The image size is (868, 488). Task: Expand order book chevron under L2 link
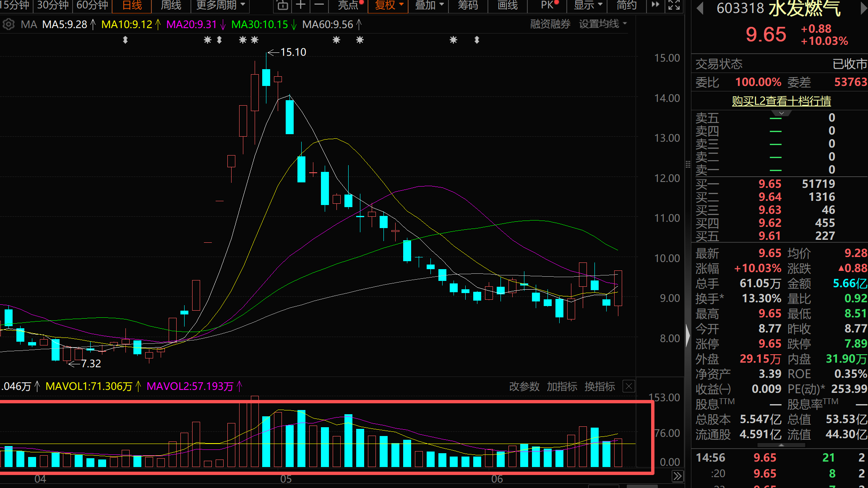click(x=781, y=113)
